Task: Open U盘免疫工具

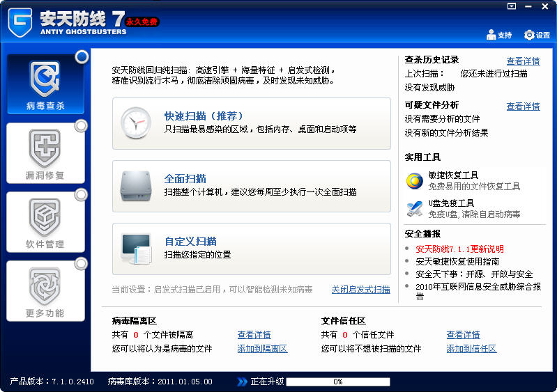Action: point(451,203)
